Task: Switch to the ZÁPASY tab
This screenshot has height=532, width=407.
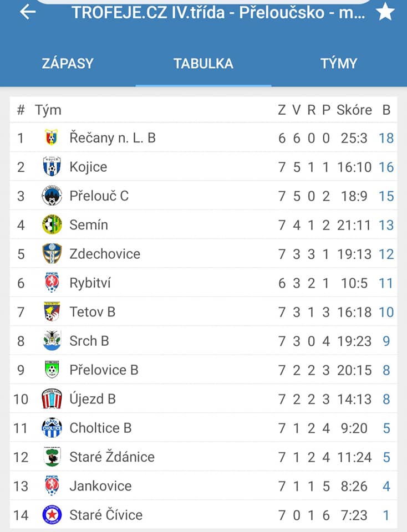Action: click(x=68, y=63)
